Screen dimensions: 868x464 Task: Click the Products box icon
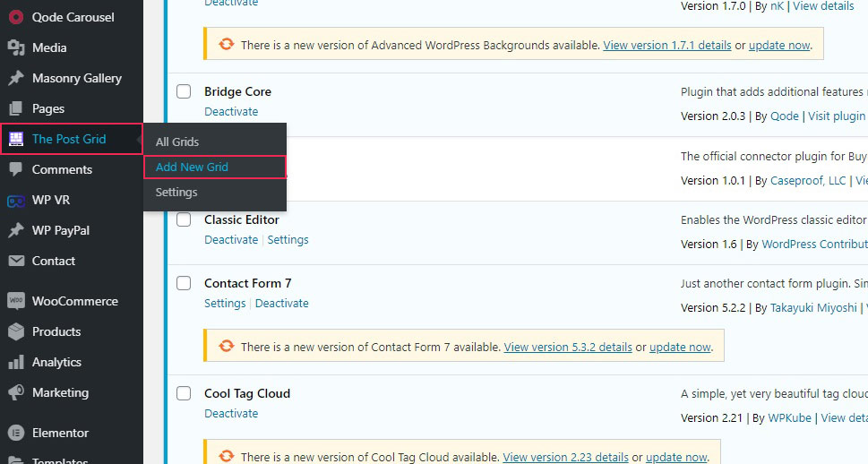click(x=16, y=331)
